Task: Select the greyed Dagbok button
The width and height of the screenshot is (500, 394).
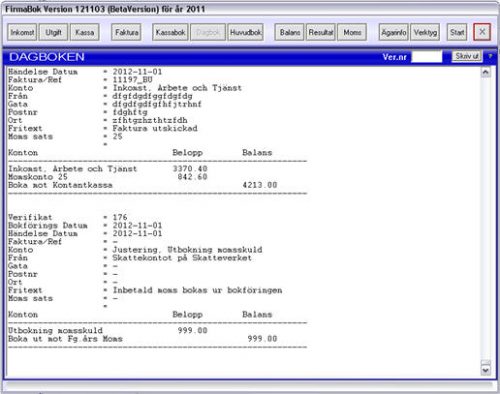Action: 208,32
